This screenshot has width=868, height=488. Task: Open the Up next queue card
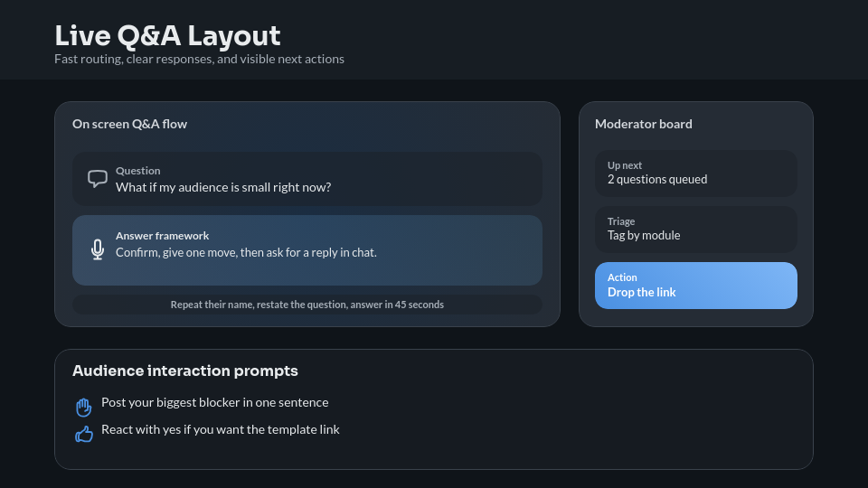pyautogui.click(x=695, y=174)
